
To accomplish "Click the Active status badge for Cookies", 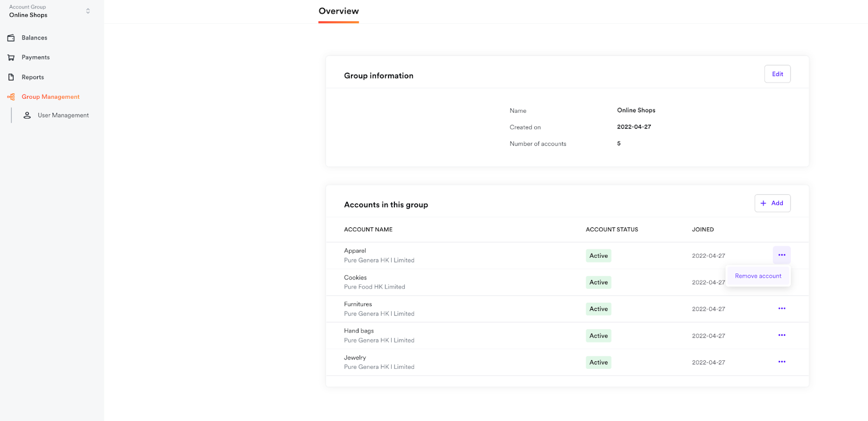I will [x=598, y=283].
